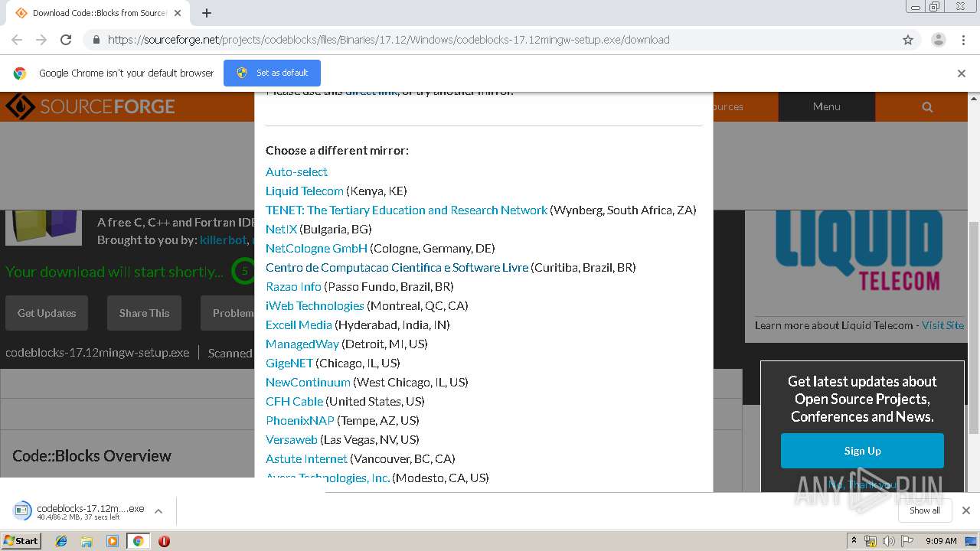
Task: Open the Visit Site link
Action: point(942,325)
